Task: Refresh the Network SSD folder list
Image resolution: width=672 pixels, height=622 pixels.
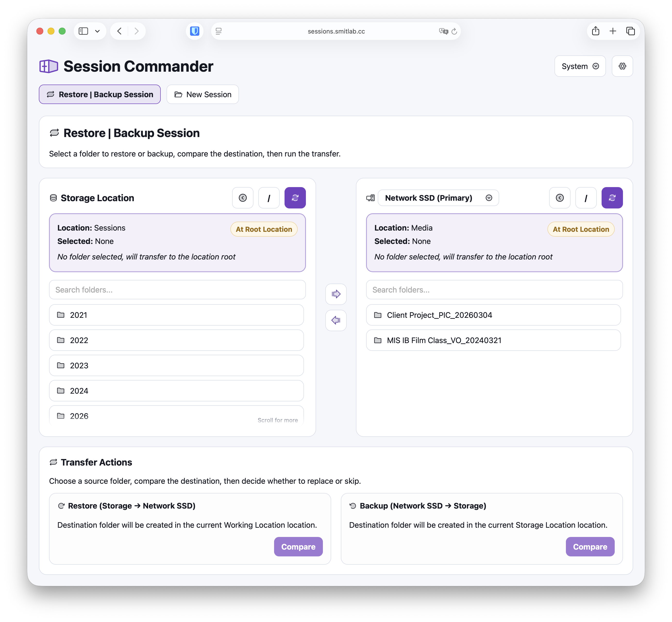Action: pyautogui.click(x=612, y=198)
